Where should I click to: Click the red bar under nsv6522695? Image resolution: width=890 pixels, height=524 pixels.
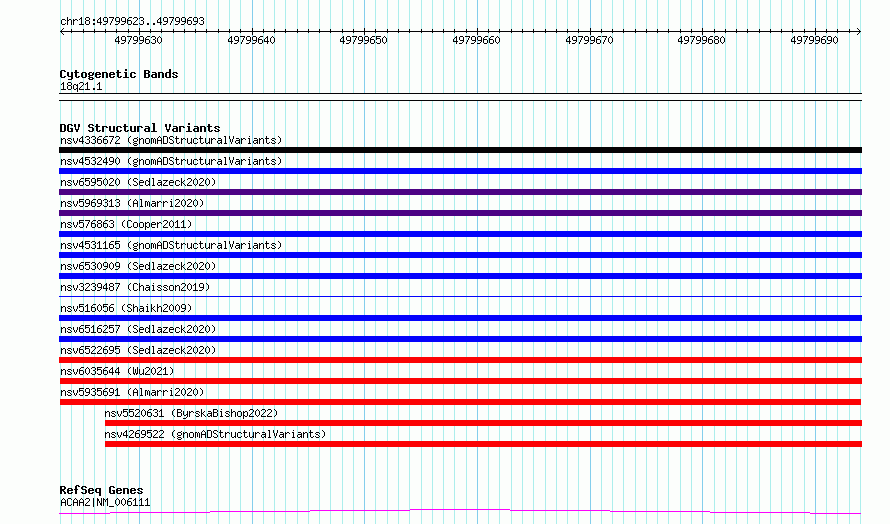point(460,360)
